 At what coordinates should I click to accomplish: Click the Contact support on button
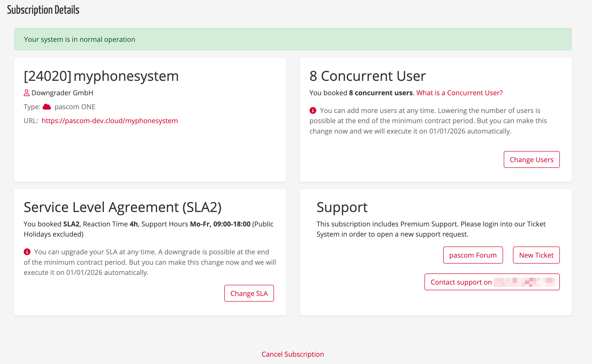[492, 282]
